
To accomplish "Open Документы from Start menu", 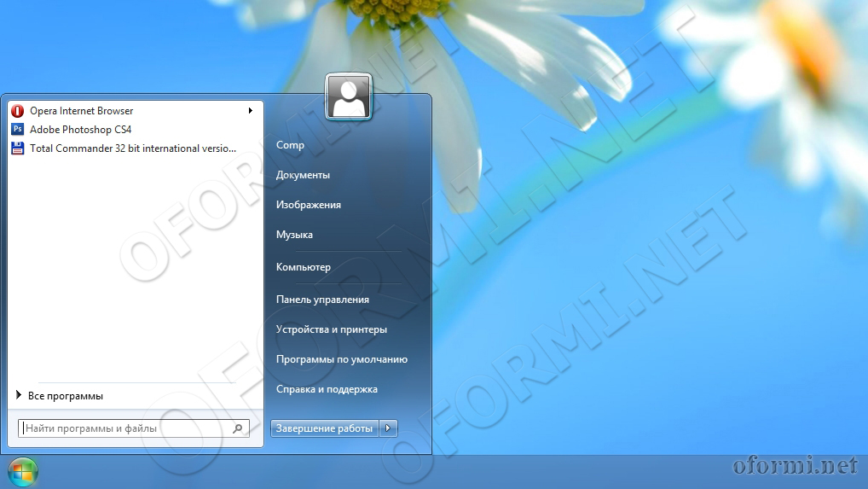I will point(303,174).
